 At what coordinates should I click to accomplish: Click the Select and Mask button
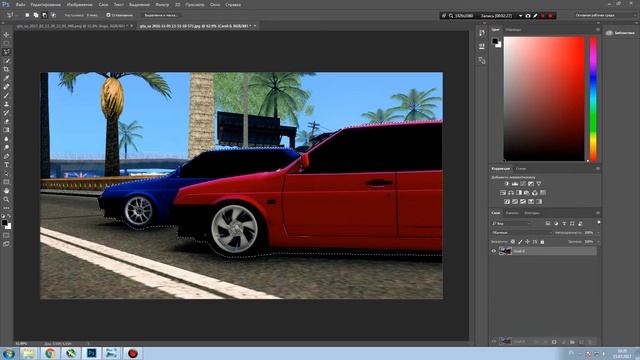coord(161,15)
